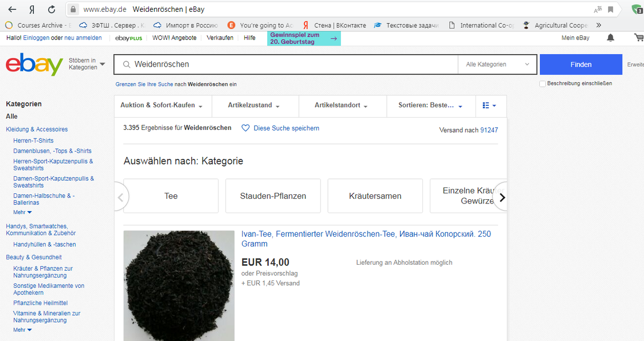Select Sonstige Medikamente von Apothekern category
Screen dimensions: 644x341
point(49,289)
